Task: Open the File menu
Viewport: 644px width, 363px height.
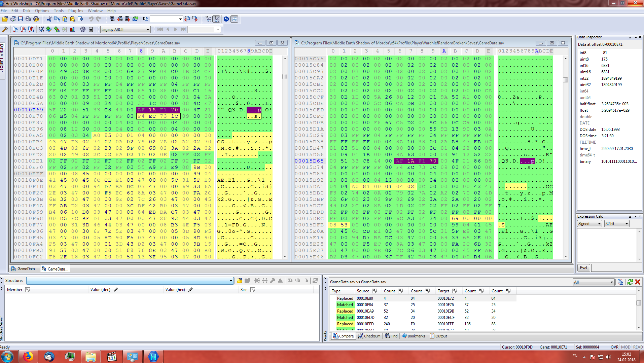Action: pyautogui.click(x=4, y=11)
